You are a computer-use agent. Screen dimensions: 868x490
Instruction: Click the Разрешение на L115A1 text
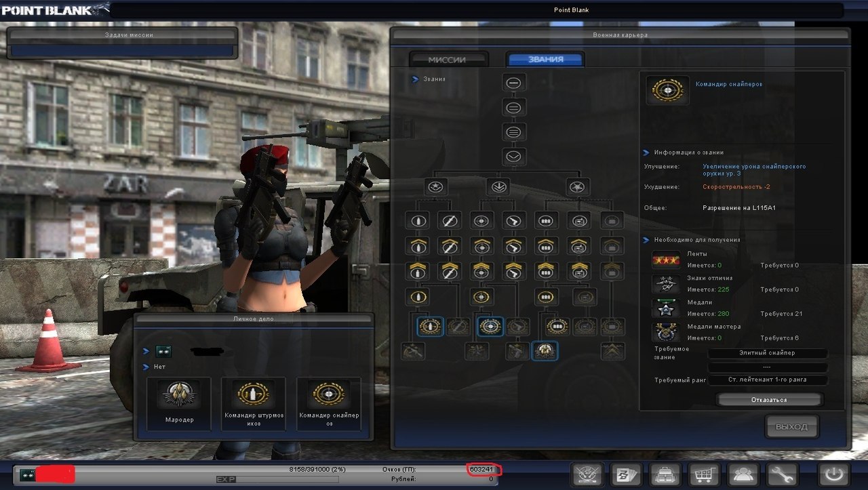click(739, 208)
